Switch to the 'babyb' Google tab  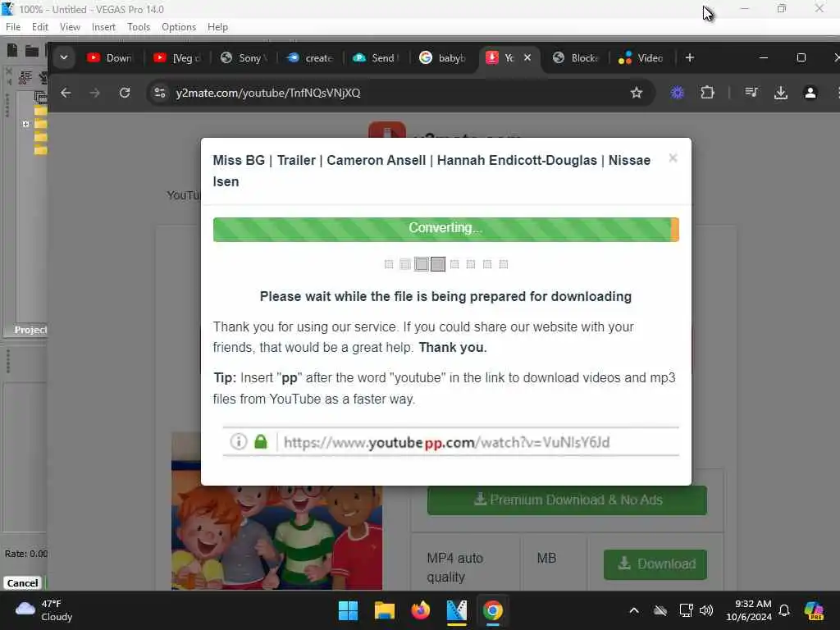click(x=443, y=57)
